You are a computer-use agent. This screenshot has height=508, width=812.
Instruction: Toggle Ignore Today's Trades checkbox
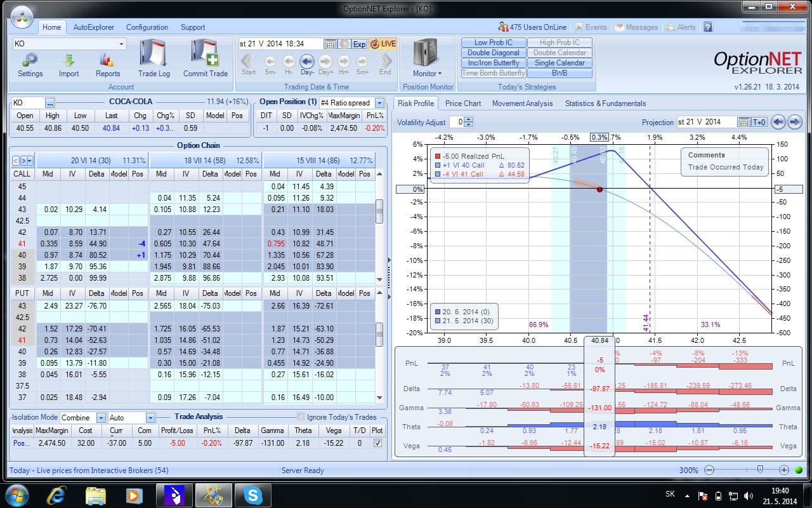coord(301,417)
